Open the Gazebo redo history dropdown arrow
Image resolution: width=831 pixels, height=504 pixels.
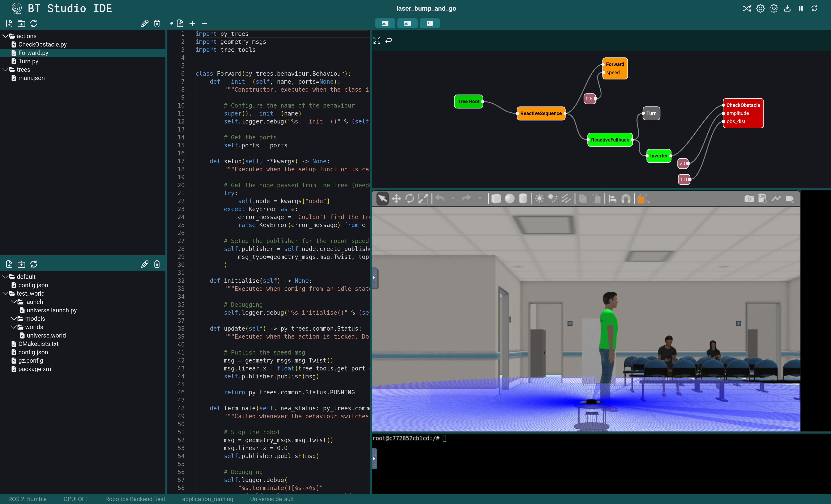click(480, 198)
